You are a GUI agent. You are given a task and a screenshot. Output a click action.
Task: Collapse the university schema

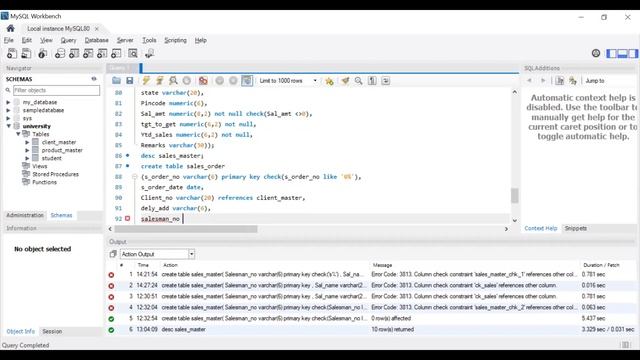pos(9,126)
